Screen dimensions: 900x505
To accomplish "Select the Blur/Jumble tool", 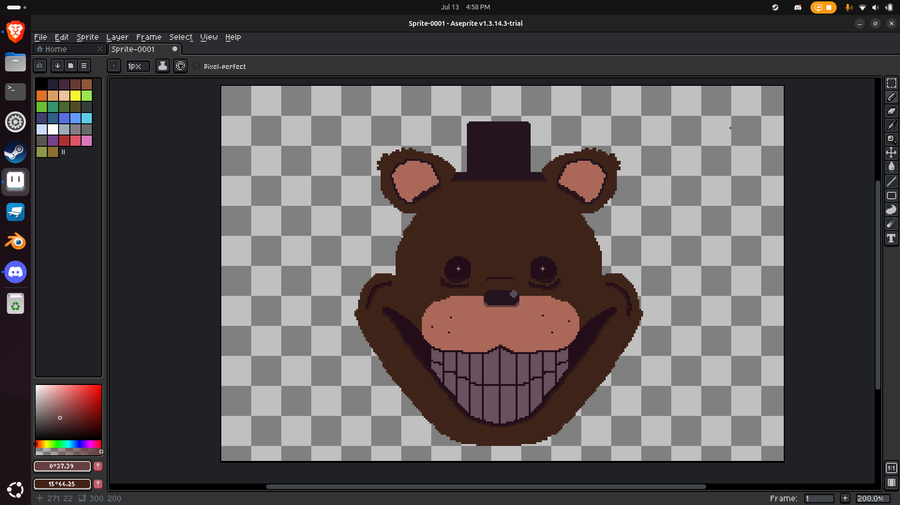I will pos(891,224).
